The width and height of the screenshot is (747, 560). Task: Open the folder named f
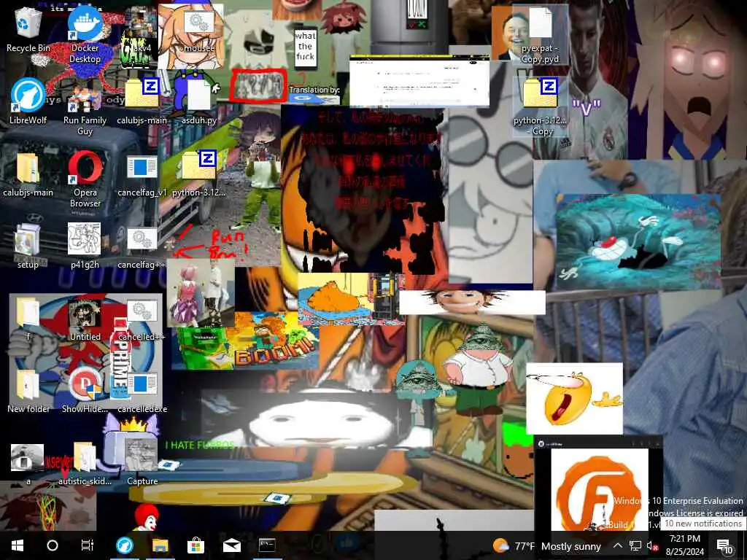pos(28,319)
